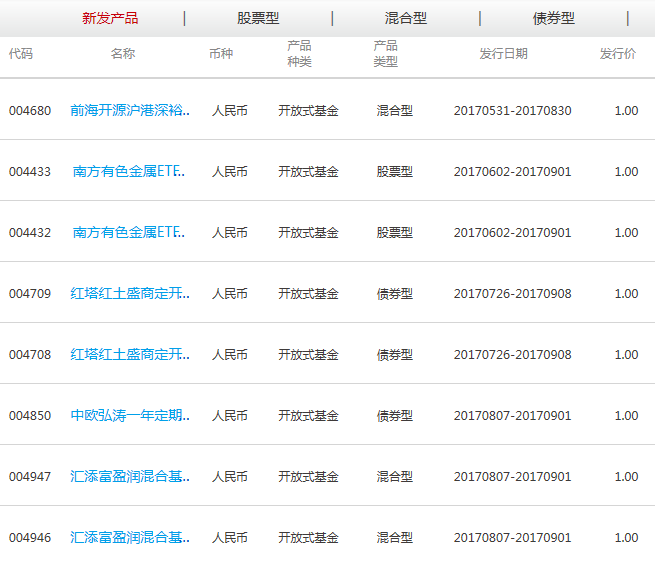Click the 产品类型 column header

pyautogui.click(x=386, y=53)
